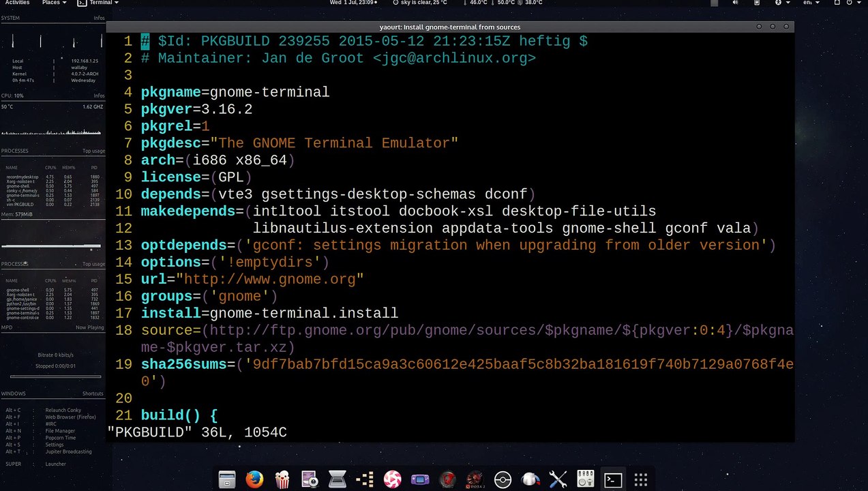Click the options '!emptydirs' line
Viewport: 868px width, 491px height.
pyautogui.click(x=235, y=263)
